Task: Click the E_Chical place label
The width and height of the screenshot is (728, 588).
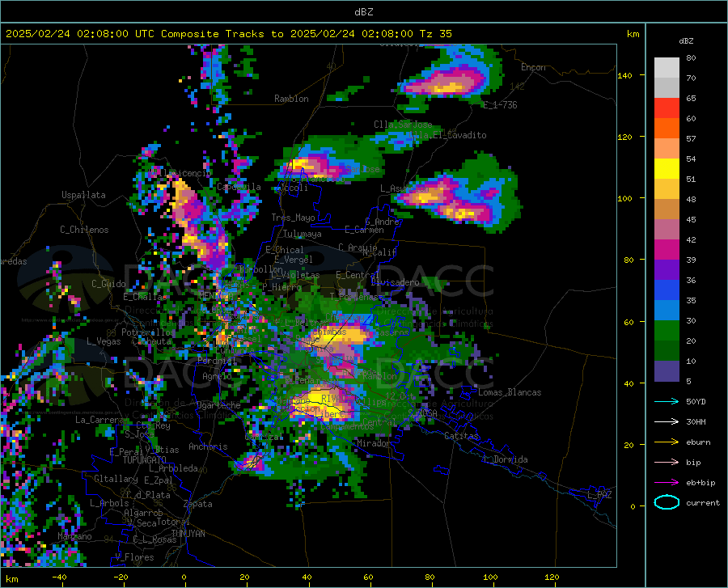Action: (x=284, y=250)
